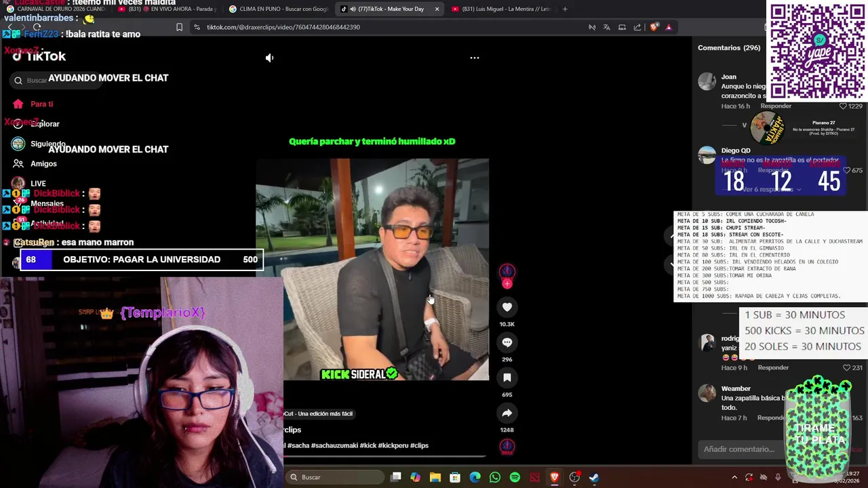Open Microsoft Store from the taskbar
Viewport: 868px width, 488px height.
pyautogui.click(x=455, y=477)
